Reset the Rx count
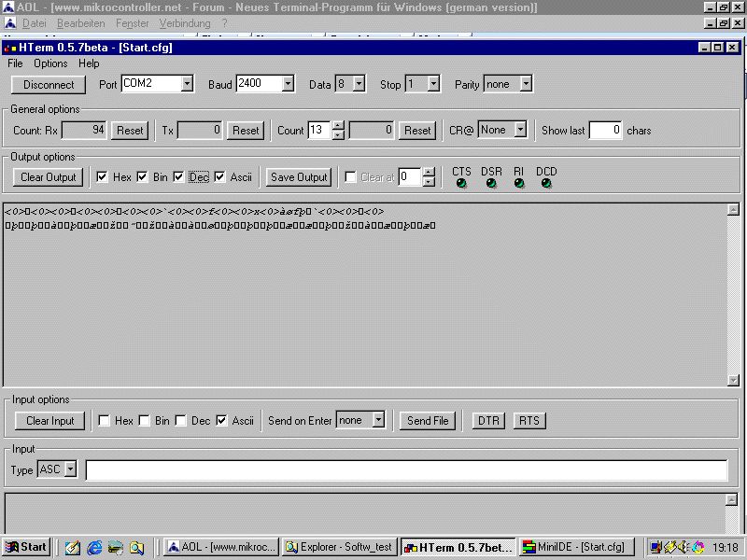747x560 pixels. 130,131
